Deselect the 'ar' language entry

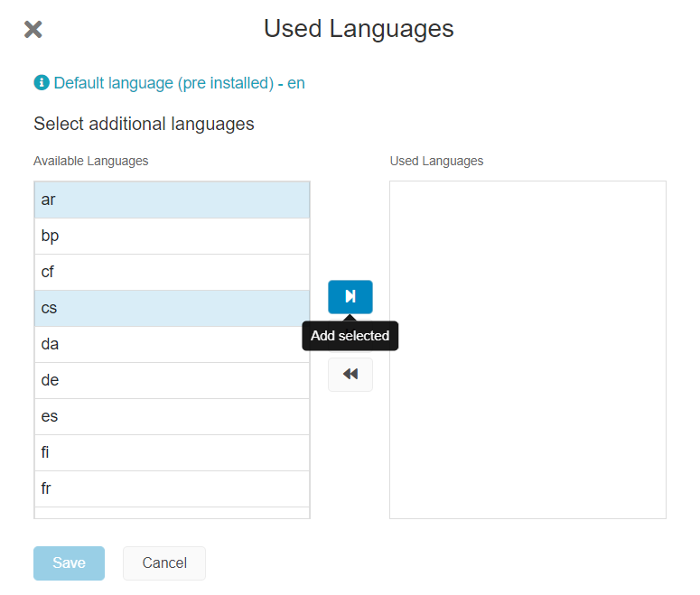coord(172,200)
